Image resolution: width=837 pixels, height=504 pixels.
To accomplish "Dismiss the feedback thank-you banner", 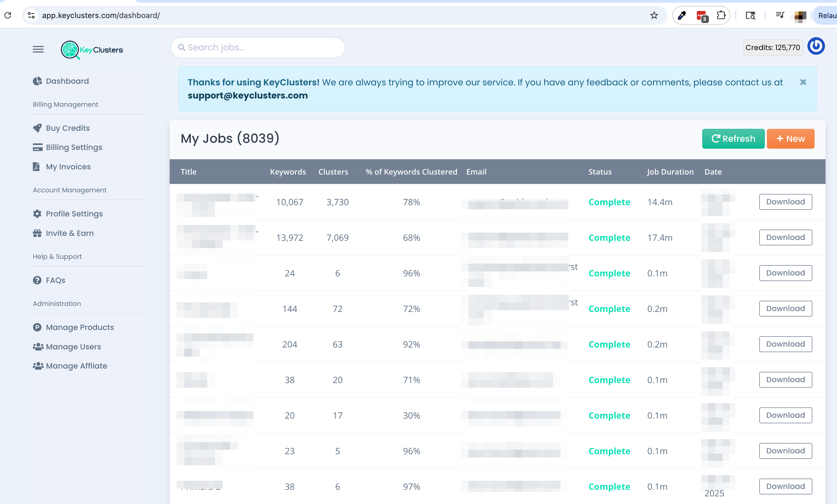I will (x=803, y=82).
